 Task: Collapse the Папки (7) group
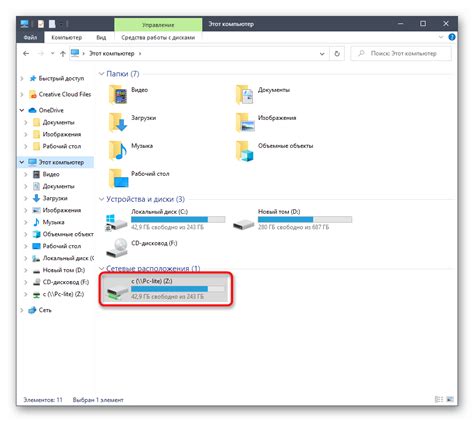101,74
